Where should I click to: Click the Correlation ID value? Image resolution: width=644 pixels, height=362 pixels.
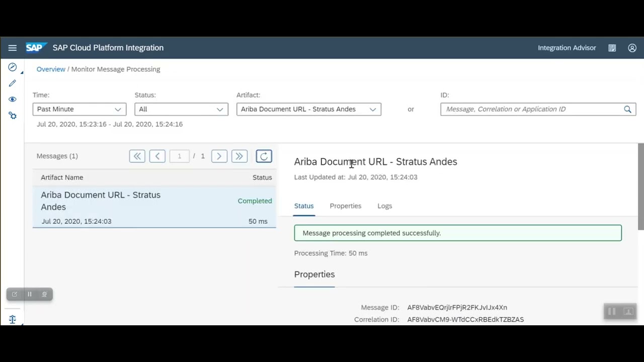click(465, 320)
